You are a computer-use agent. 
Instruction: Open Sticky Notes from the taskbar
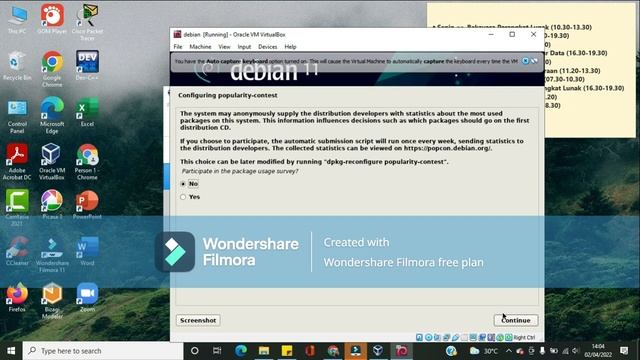click(x=287, y=351)
